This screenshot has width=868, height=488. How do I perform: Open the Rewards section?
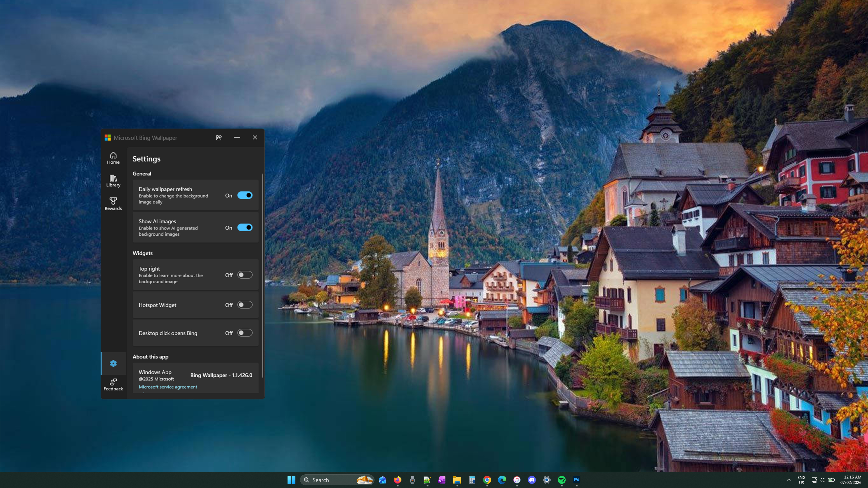pos(113,204)
